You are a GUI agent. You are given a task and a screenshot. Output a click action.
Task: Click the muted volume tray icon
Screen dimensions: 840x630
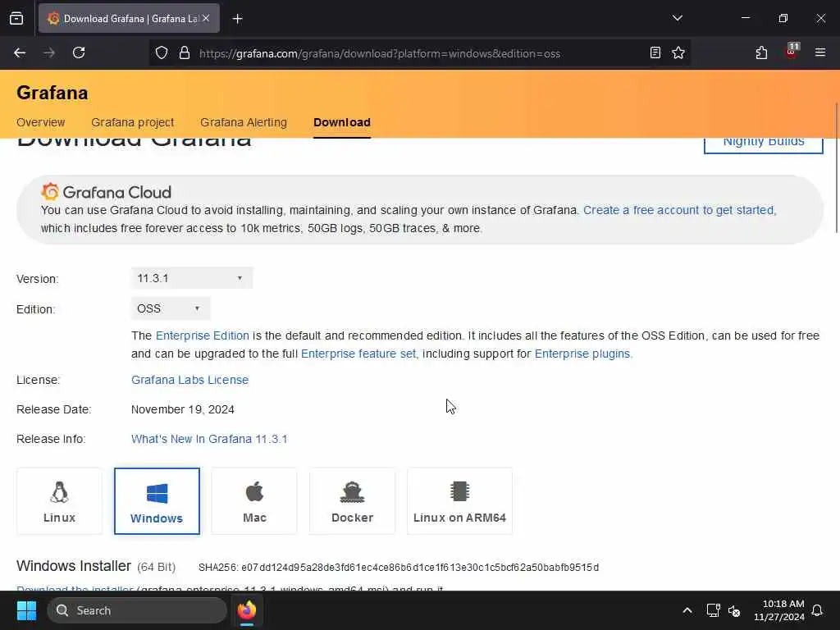point(734,610)
